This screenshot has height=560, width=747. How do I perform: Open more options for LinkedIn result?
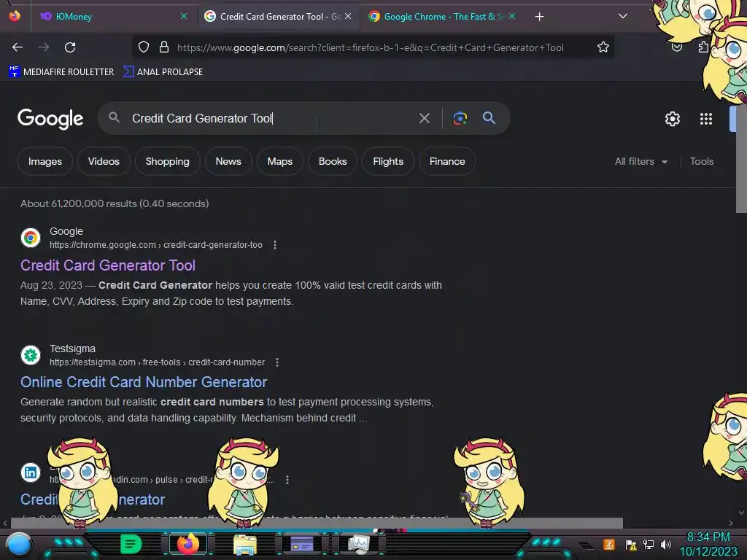(x=287, y=480)
